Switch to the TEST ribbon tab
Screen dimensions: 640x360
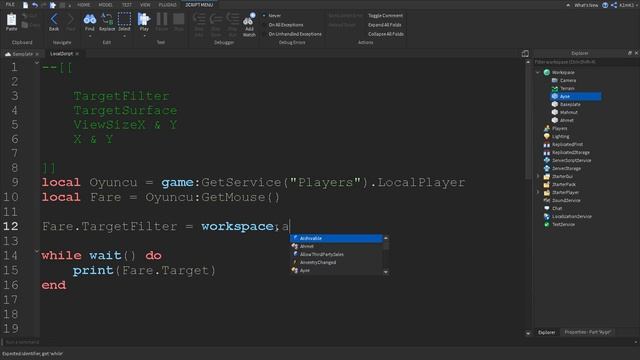[x=127, y=5]
